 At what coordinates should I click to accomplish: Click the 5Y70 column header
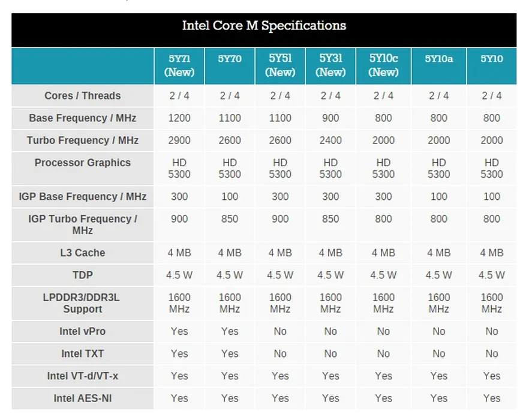(x=230, y=59)
